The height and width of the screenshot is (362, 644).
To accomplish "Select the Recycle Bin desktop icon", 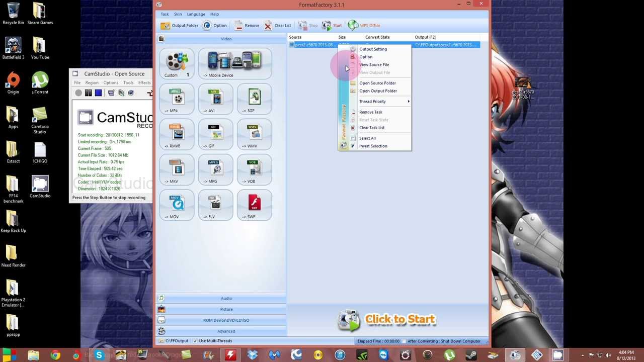I will pos(13,14).
